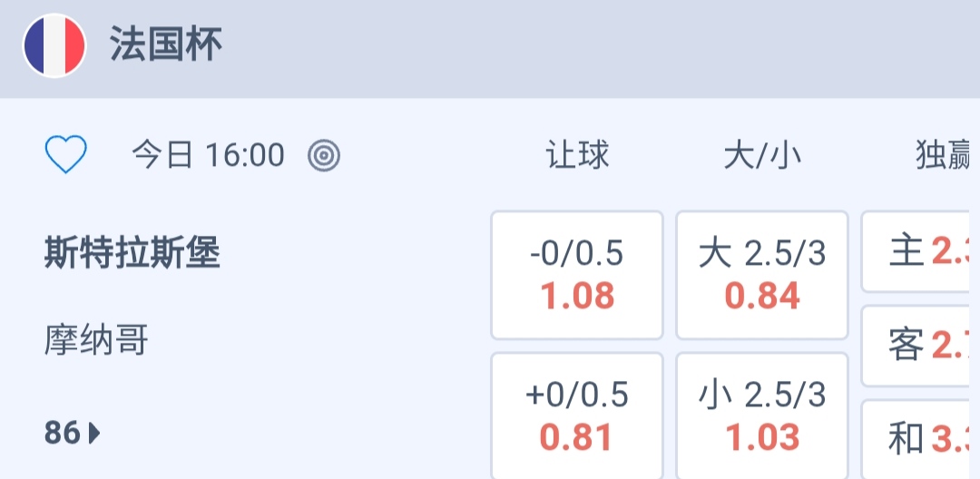Bet on 小 2.5/3 at 1.03
Image resolution: width=980 pixels, height=479 pixels.
[762, 416]
